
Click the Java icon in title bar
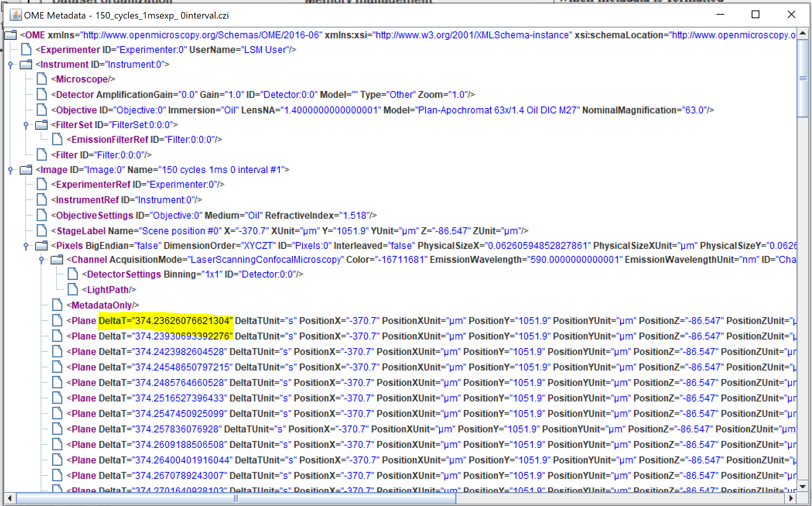[x=15, y=15]
